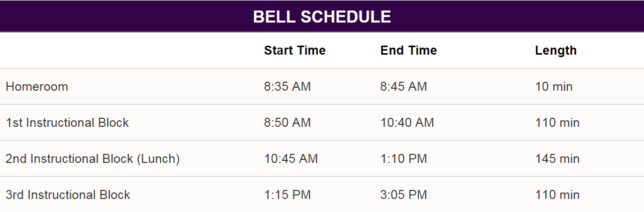Click the 8:50 AM start time
This screenshot has height=212, width=644.
[x=287, y=123]
